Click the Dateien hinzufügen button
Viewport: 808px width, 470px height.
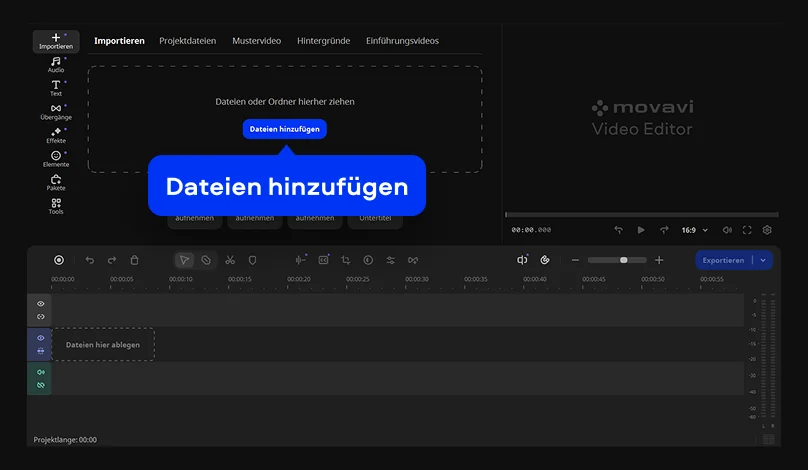285,129
